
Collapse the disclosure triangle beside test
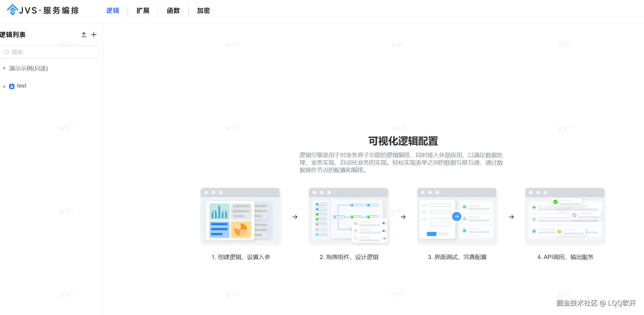(x=4, y=86)
